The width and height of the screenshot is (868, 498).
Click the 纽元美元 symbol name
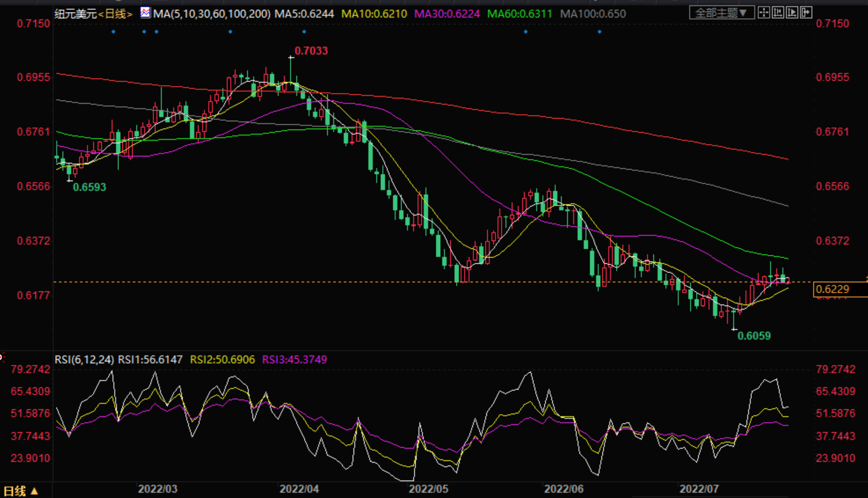tap(76, 13)
